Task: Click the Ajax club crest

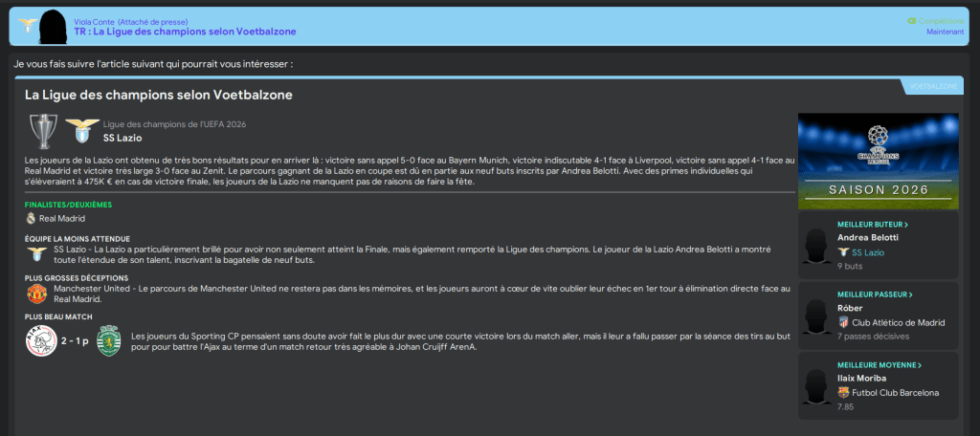Action: click(39, 341)
